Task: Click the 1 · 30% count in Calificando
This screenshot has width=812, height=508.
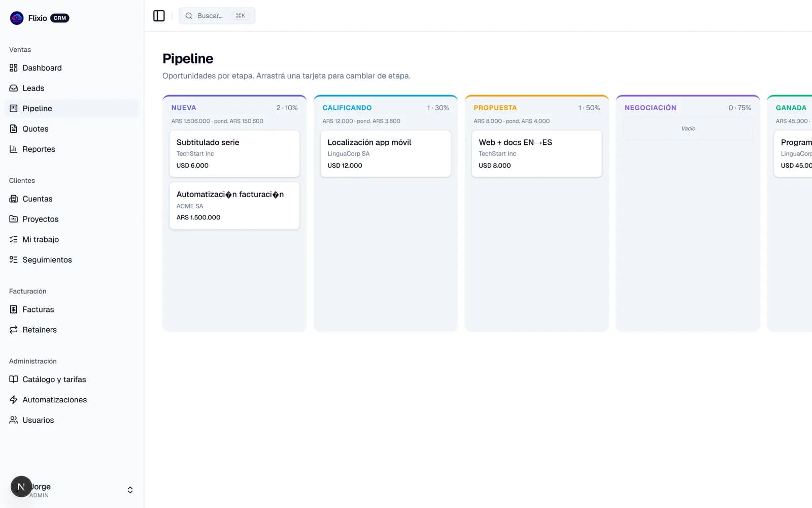Action: click(438, 108)
